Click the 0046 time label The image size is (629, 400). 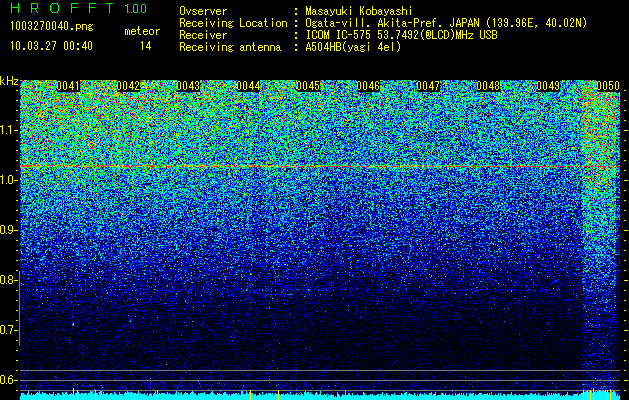point(368,86)
